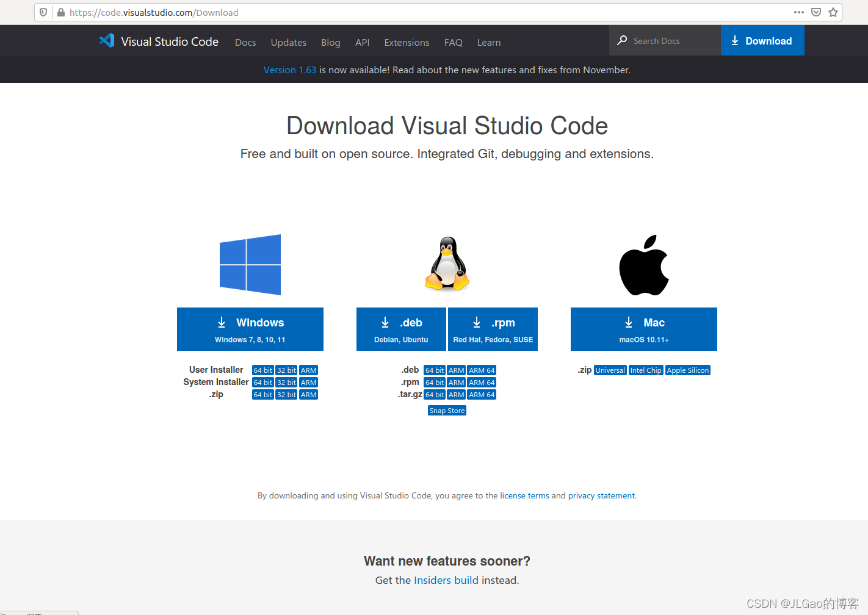Click the Apple logo image
The height and width of the screenshot is (615, 868).
pyautogui.click(x=644, y=265)
